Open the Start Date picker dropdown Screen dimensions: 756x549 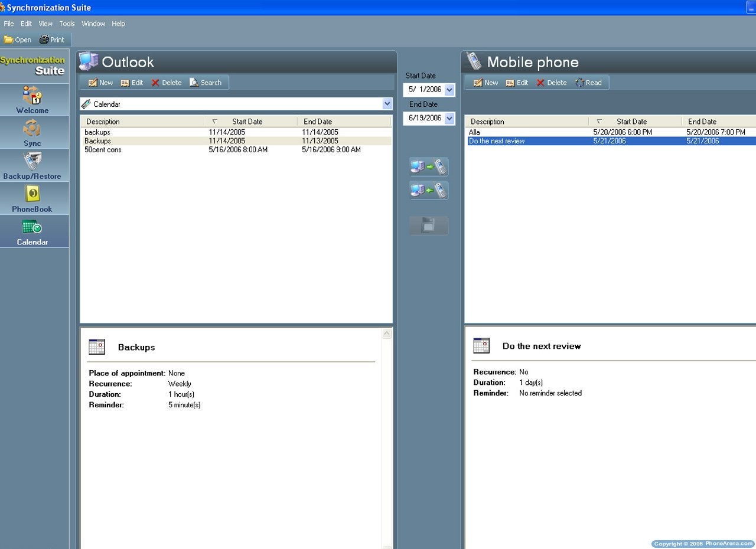[449, 90]
